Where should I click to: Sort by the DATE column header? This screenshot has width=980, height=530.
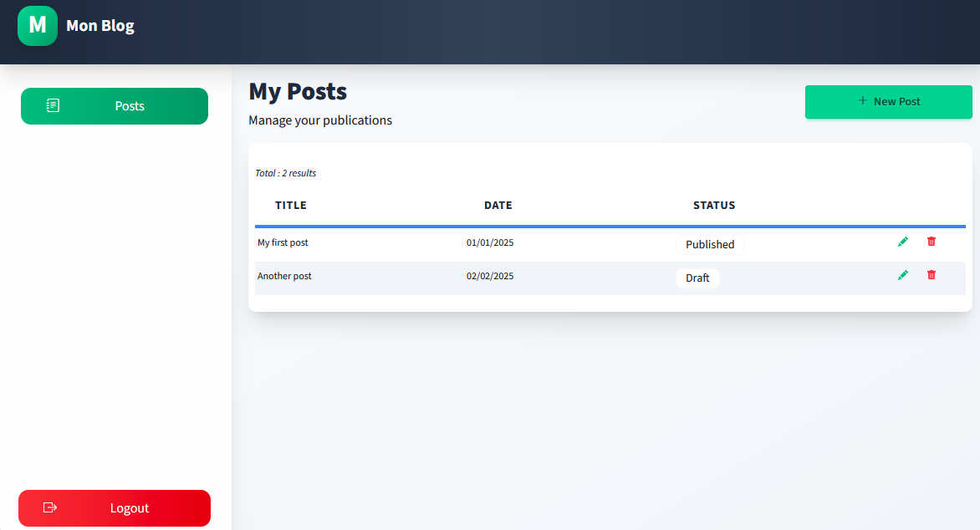point(498,206)
